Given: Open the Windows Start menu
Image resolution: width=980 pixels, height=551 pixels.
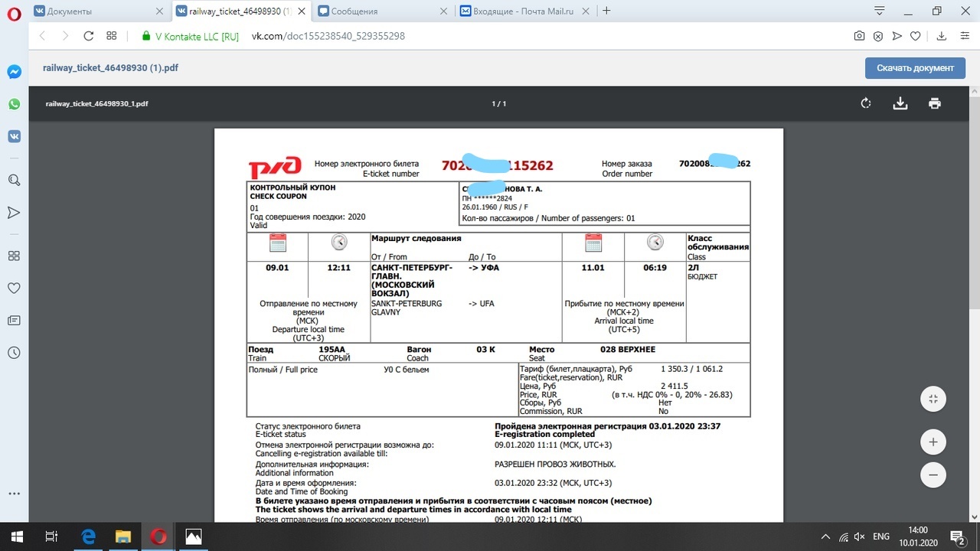Looking at the screenshot, I should tap(16, 536).
